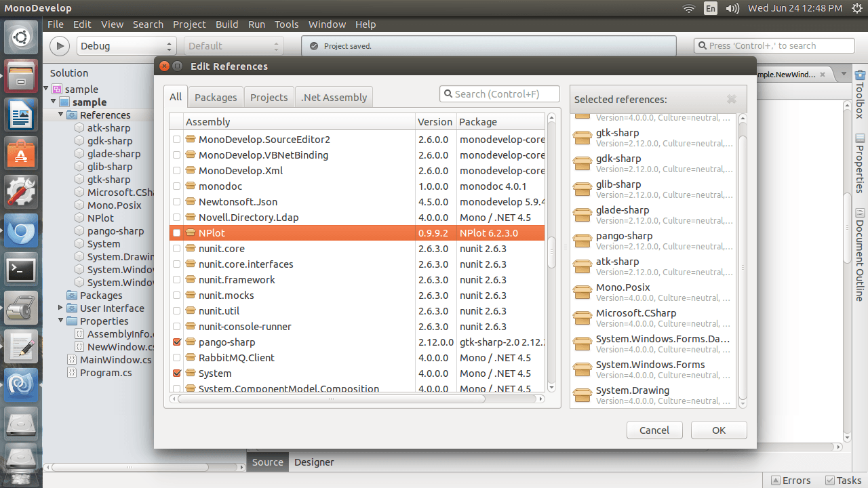Click the Source view button
This screenshot has width=868, height=488.
pos(267,462)
